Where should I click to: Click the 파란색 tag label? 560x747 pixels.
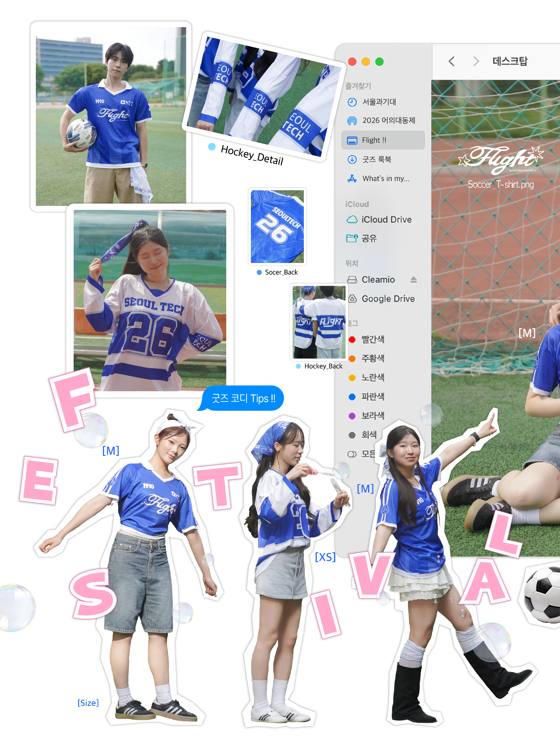pos(373,397)
